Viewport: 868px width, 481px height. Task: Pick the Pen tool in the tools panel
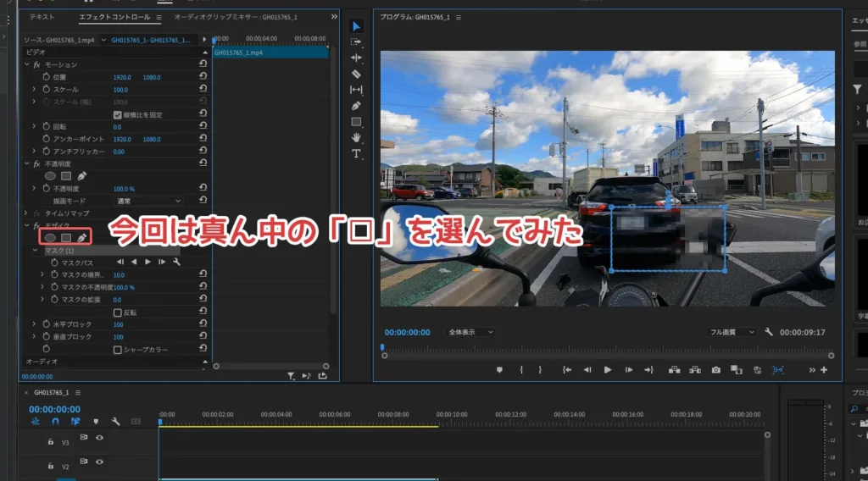356,106
